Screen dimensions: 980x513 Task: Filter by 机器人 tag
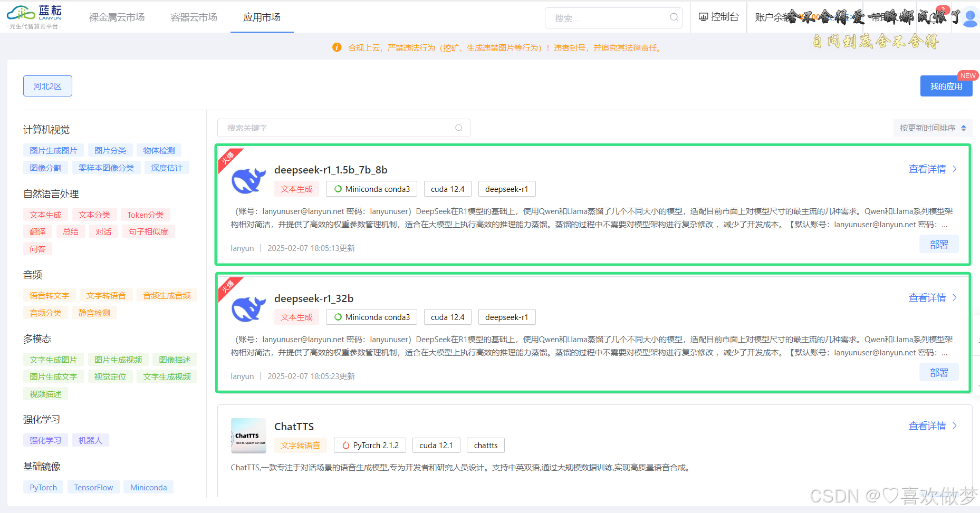point(90,441)
